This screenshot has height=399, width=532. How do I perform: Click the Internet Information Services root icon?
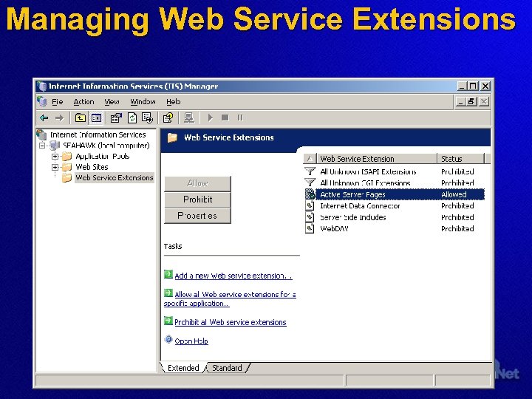click(x=41, y=134)
